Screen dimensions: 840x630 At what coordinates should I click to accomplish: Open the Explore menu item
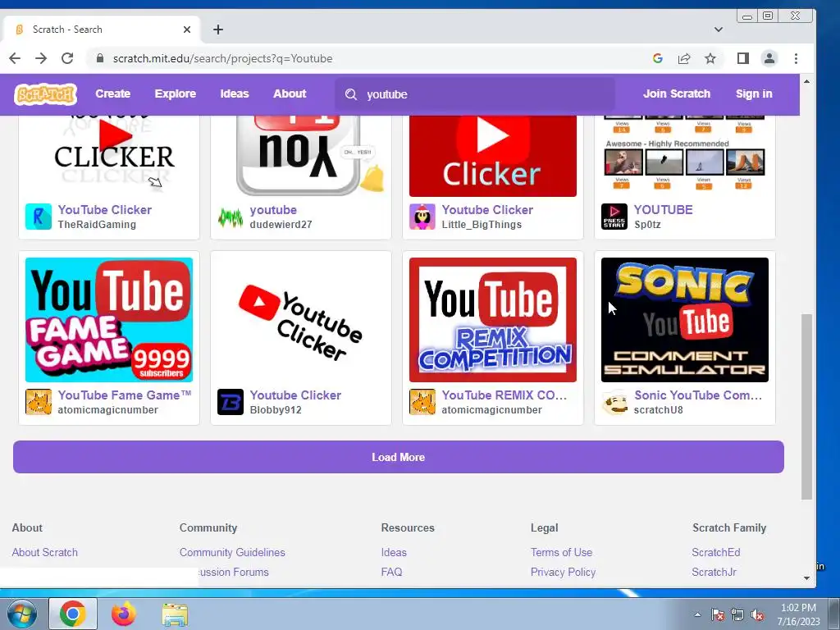coord(176,94)
